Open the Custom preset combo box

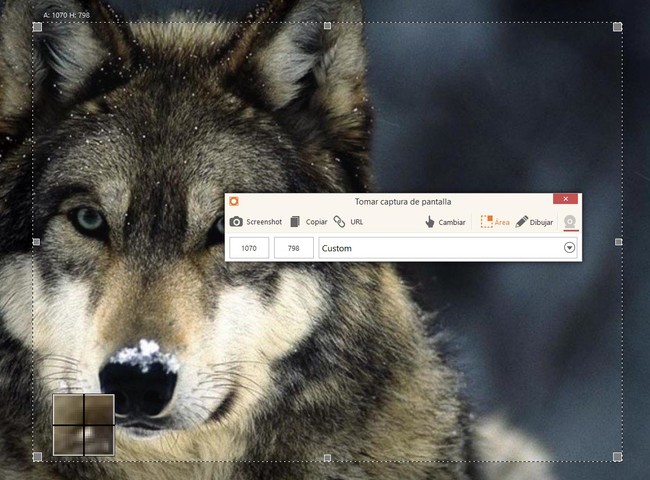(448, 248)
